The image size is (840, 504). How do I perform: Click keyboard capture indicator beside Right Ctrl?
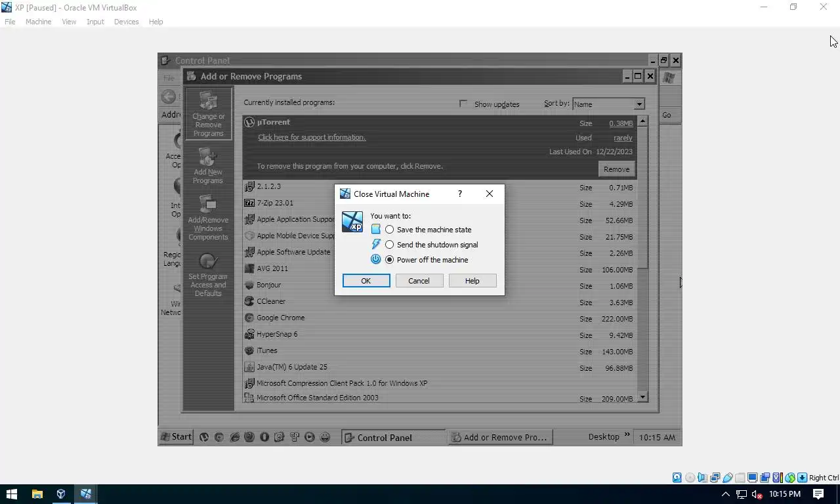point(802,478)
